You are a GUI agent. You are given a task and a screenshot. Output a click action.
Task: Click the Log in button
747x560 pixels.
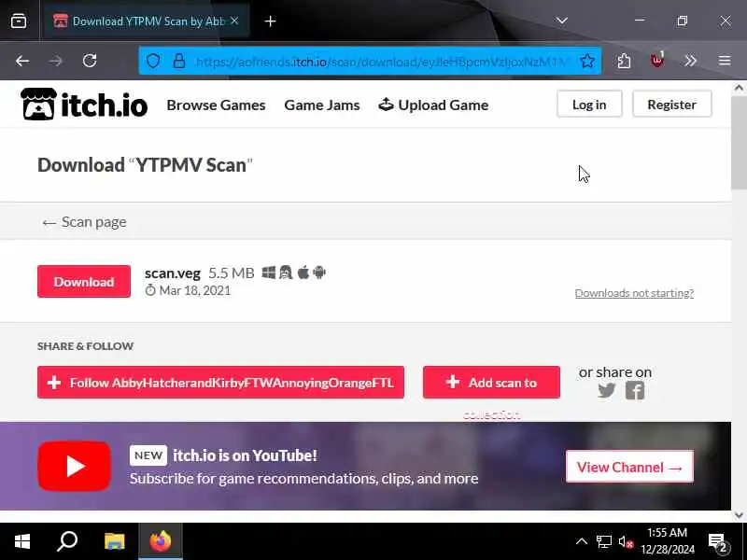pos(589,105)
